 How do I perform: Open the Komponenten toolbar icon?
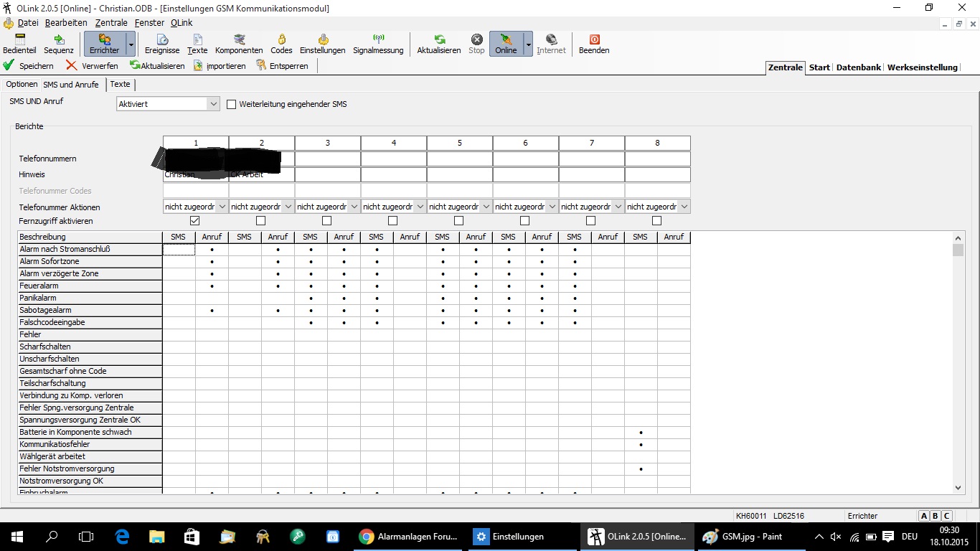(x=239, y=44)
